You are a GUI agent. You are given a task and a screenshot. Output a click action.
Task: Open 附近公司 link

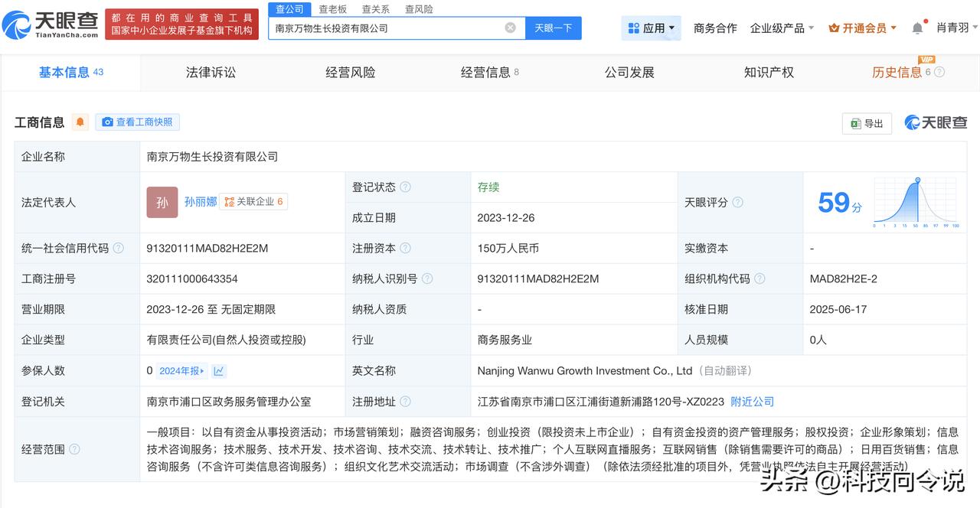coord(753,402)
